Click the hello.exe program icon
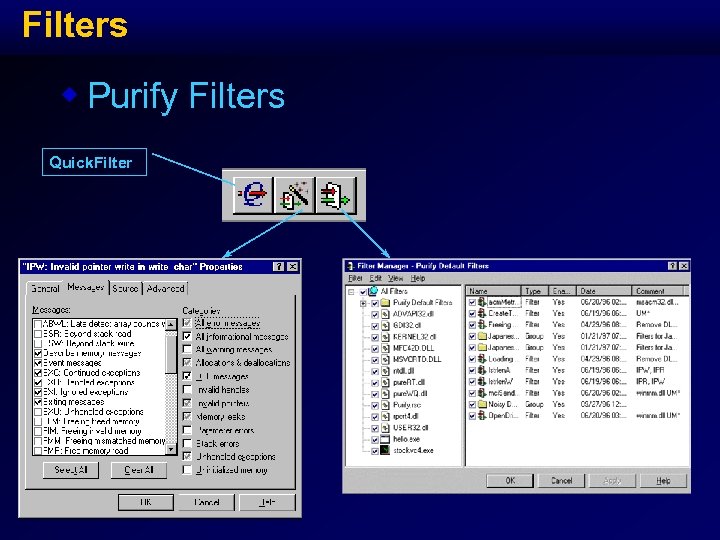The image size is (720, 540). pos(385,439)
